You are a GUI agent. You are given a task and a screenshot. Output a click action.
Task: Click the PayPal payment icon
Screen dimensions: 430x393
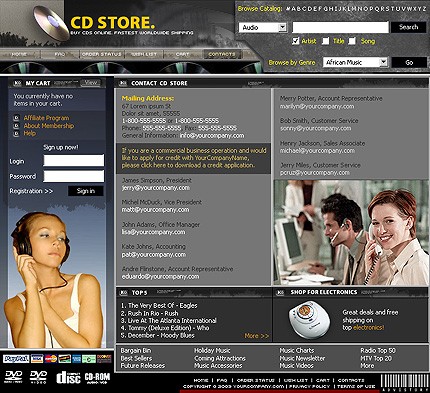point(16,359)
